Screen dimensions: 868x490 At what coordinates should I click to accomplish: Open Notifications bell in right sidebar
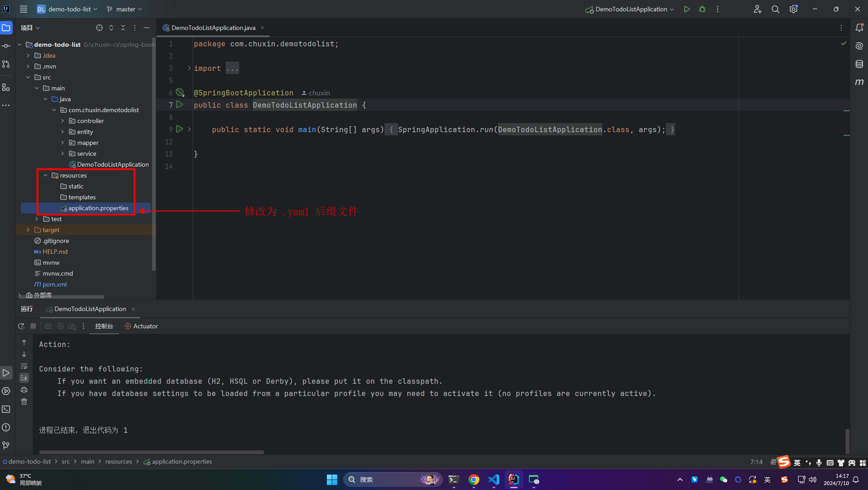pos(859,28)
